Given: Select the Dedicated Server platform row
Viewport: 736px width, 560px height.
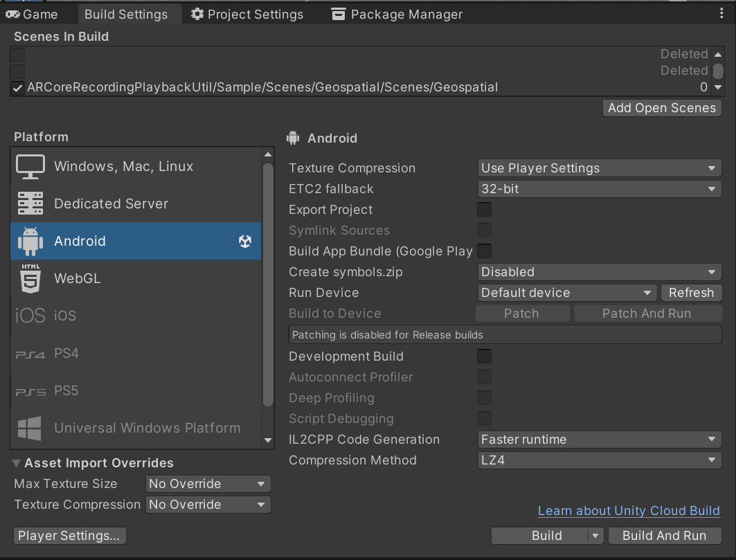Looking at the screenshot, I should click(x=136, y=204).
